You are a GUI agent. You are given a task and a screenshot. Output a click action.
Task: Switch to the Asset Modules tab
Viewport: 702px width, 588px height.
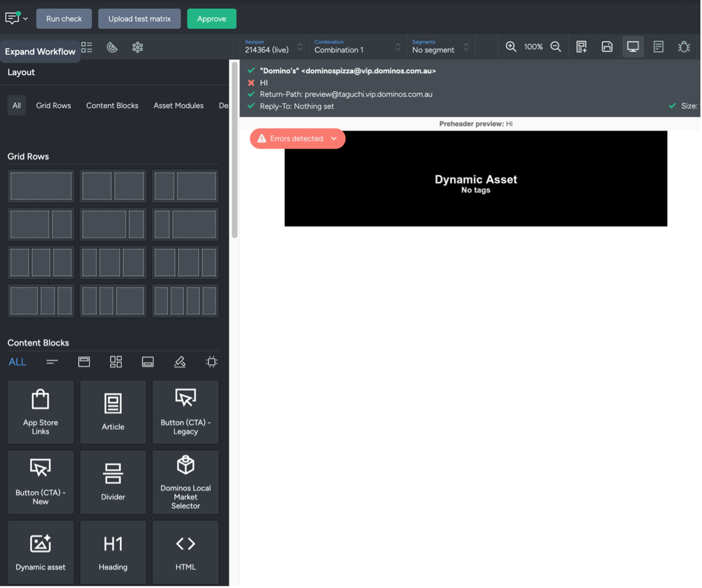178,105
